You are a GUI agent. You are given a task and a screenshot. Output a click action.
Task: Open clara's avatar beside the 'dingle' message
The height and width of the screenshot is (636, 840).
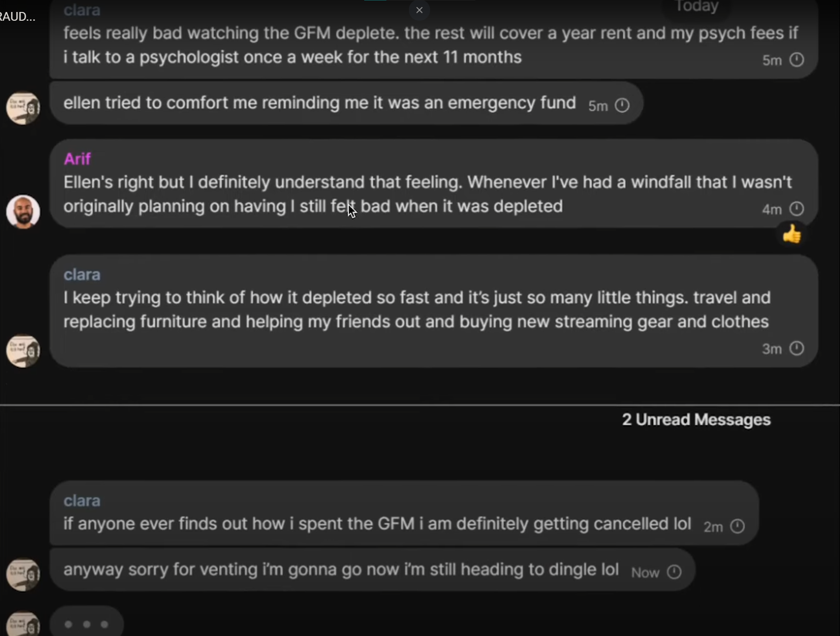pos(23,575)
